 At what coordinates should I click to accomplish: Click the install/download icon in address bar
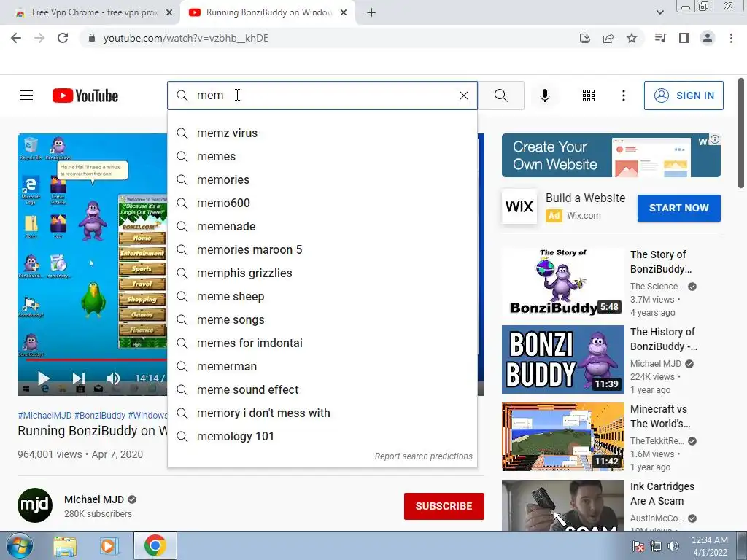[585, 38]
